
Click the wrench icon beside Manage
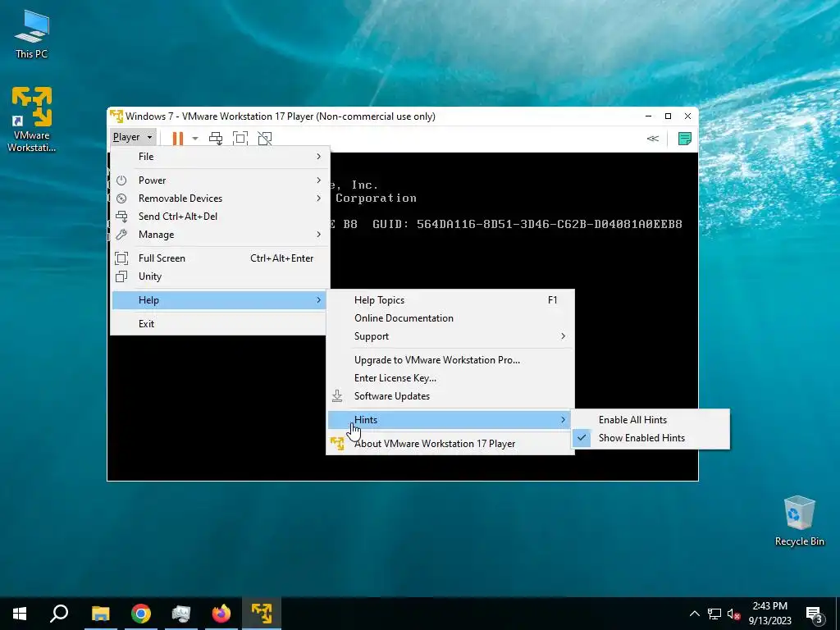121,235
